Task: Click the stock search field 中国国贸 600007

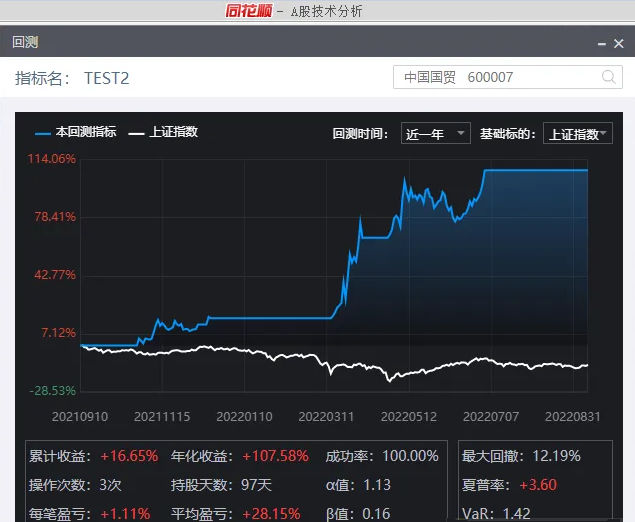Action: click(507, 77)
